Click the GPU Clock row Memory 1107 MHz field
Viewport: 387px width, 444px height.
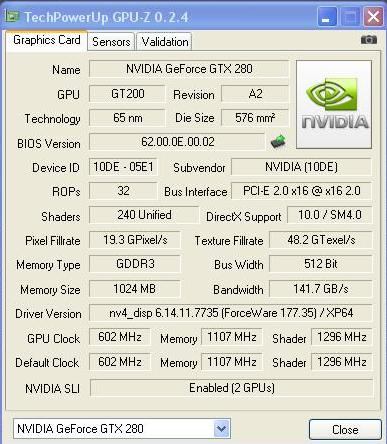(x=231, y=337)
